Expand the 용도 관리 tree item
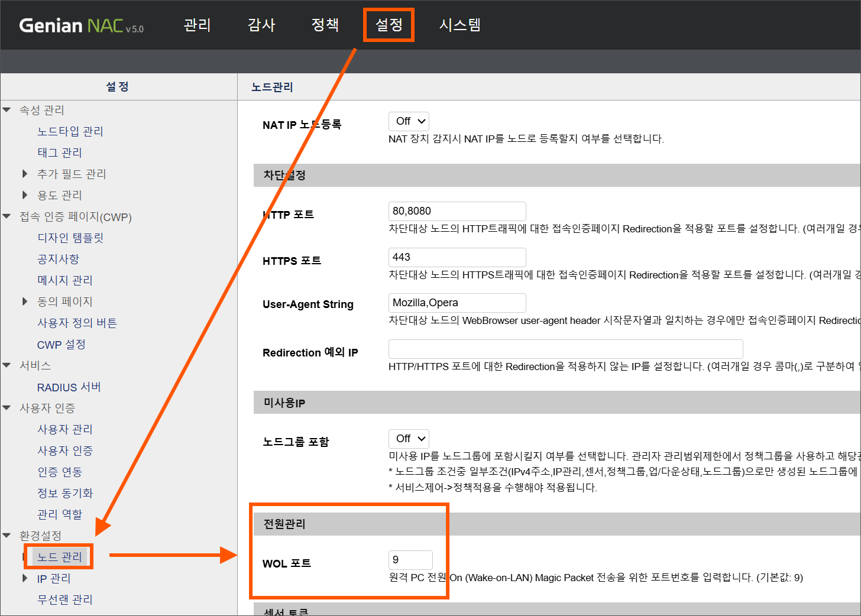 tap(25, 195)
